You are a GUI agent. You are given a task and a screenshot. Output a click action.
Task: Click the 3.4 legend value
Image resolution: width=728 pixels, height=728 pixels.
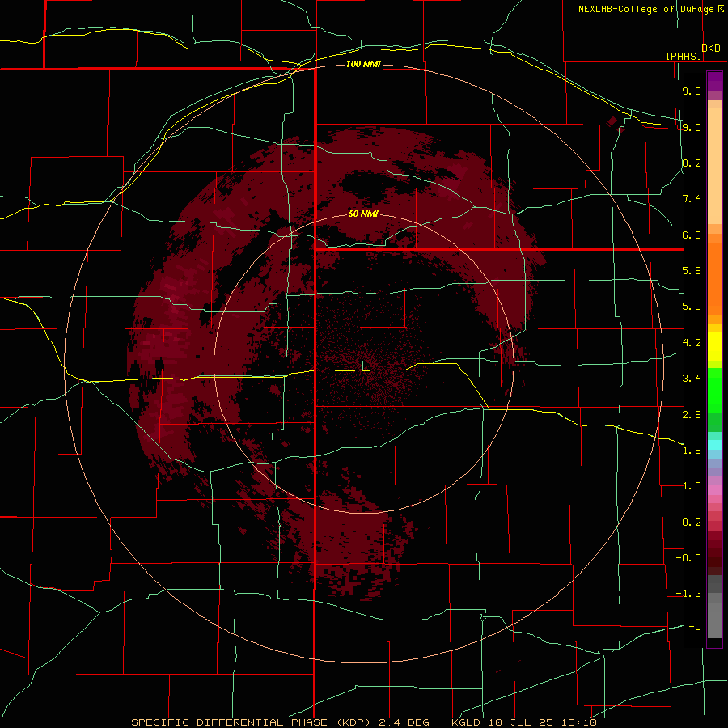tap(692, 379)
